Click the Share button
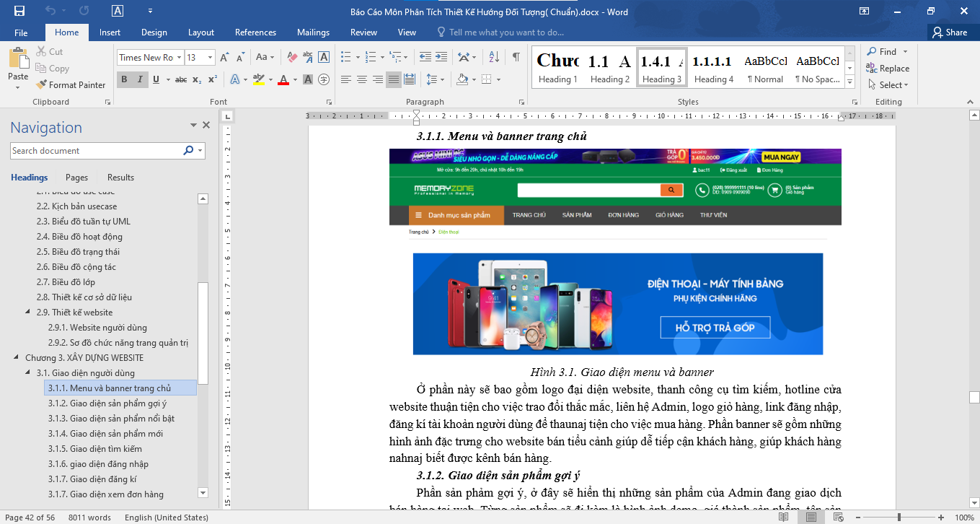This screenshot has height=524, width=980. pos(949,32)
